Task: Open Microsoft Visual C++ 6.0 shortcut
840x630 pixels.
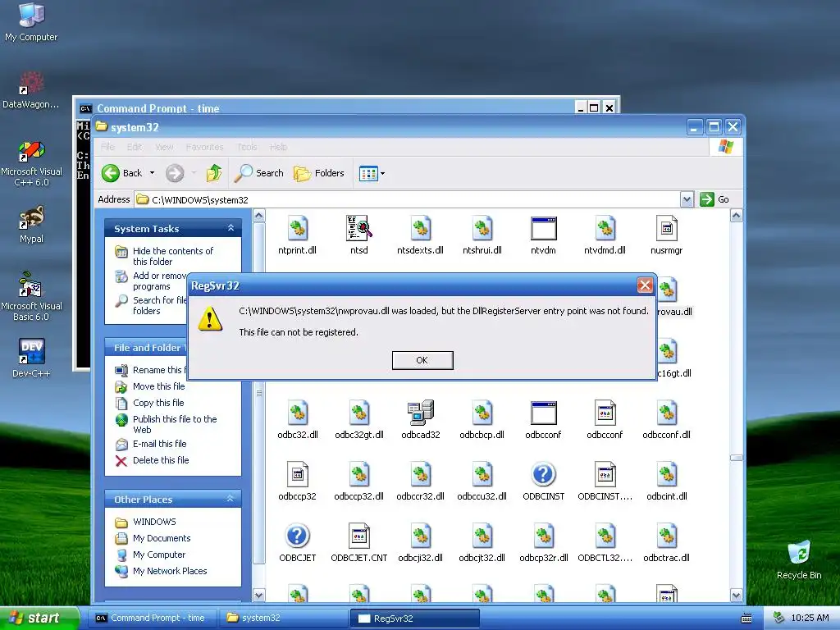Action: click(x=32, y=164)
